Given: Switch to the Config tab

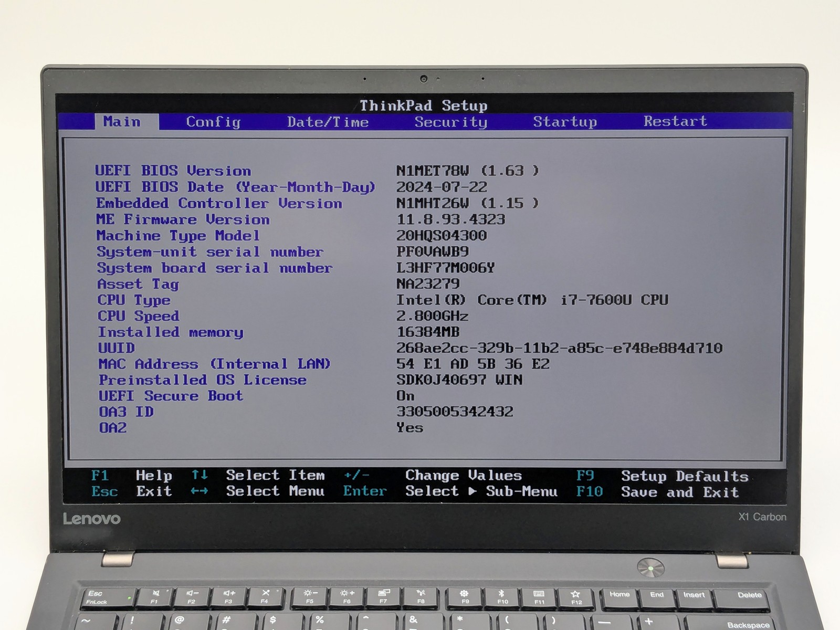Looking at the screenshot, I should 213,122.
